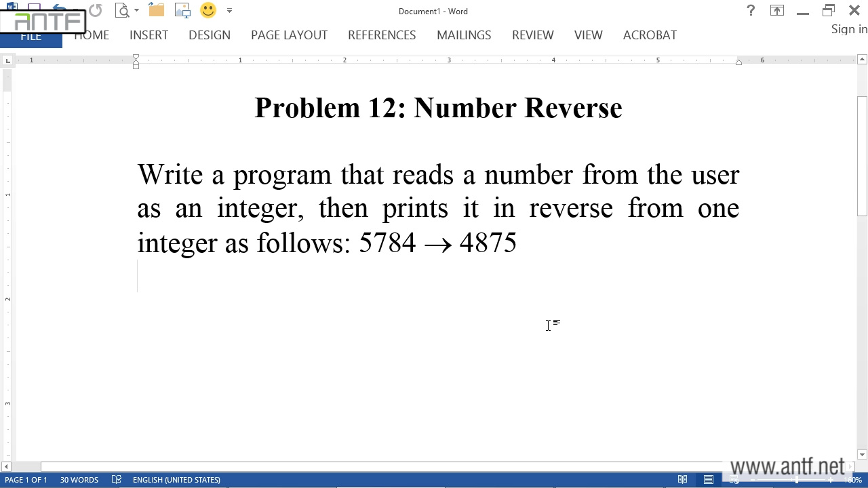This screenshot has width=868, height=488.
Task: Click the tab stop selector at ruler corner
Action: (x=7, y=61)
